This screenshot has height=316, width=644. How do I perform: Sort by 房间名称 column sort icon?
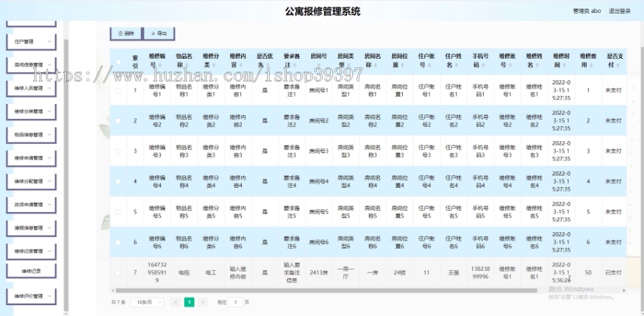click(376, 65)
